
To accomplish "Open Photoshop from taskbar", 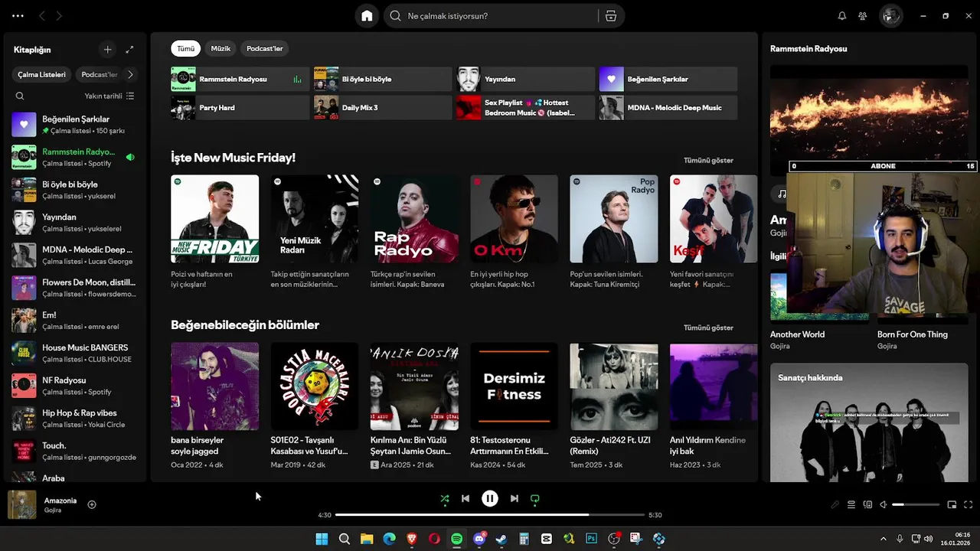I will (591, 539).
